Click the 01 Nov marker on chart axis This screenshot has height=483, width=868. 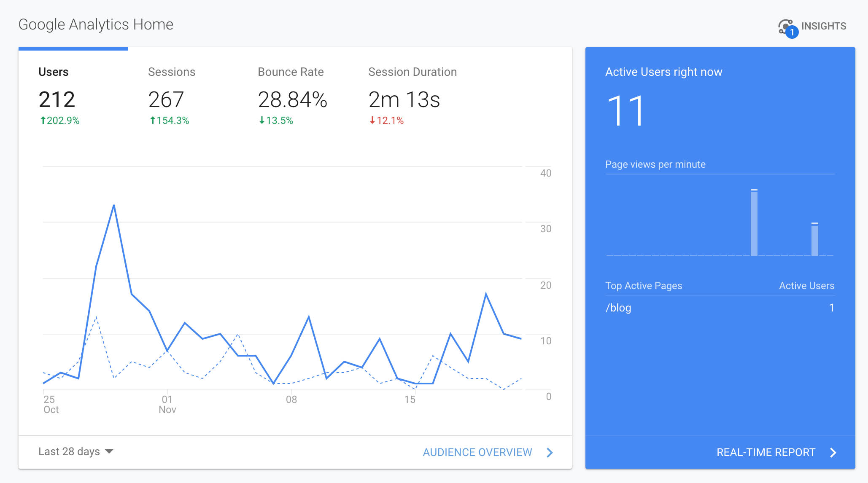(x=167, y=404)
